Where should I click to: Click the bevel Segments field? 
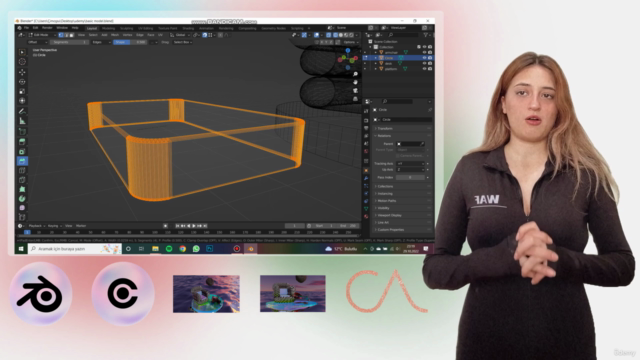pyautogui.click(x=69, y=42)
